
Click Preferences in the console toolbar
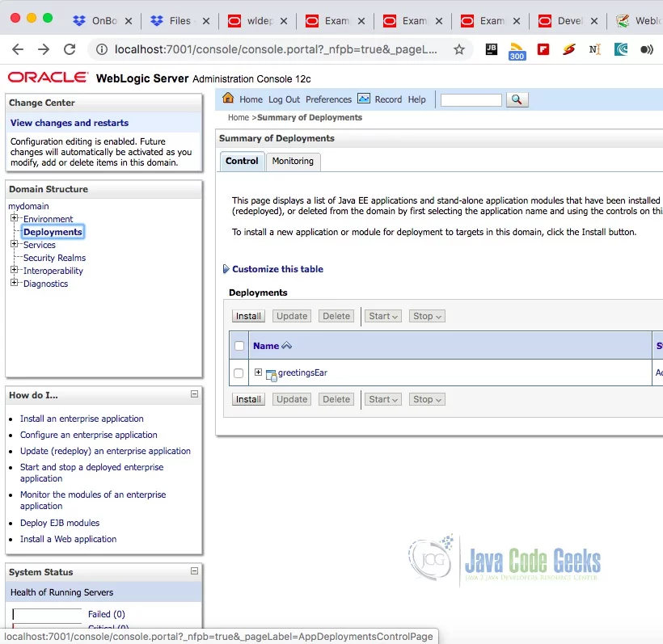[x=328, y=99]
